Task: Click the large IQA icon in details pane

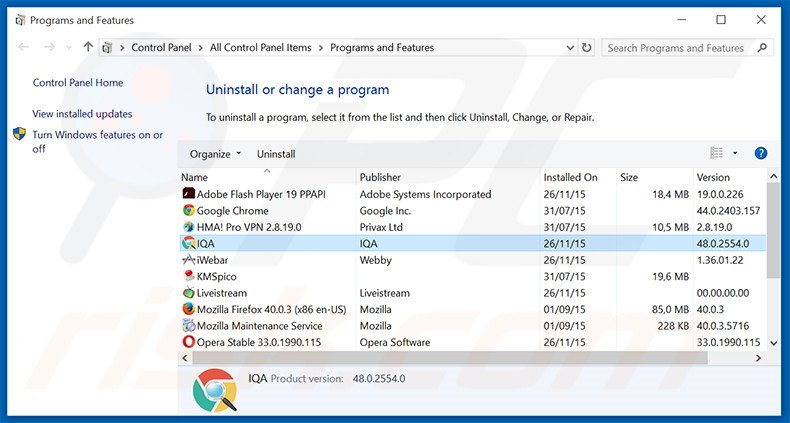Action: click(215, 390)
